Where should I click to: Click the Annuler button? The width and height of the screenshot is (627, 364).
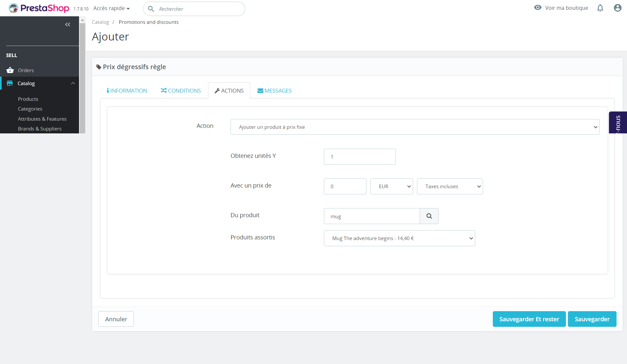(x=116, y=319)
